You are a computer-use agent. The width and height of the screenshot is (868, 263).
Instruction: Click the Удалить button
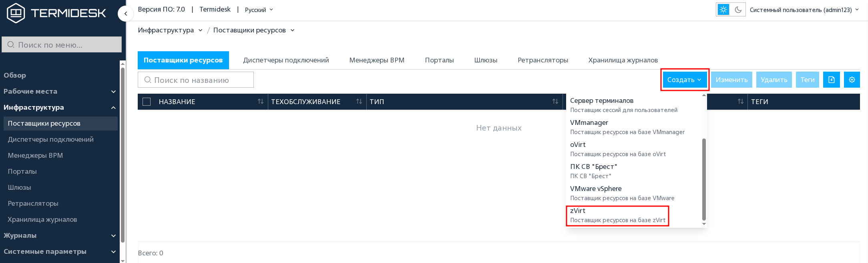click(774, 80)
